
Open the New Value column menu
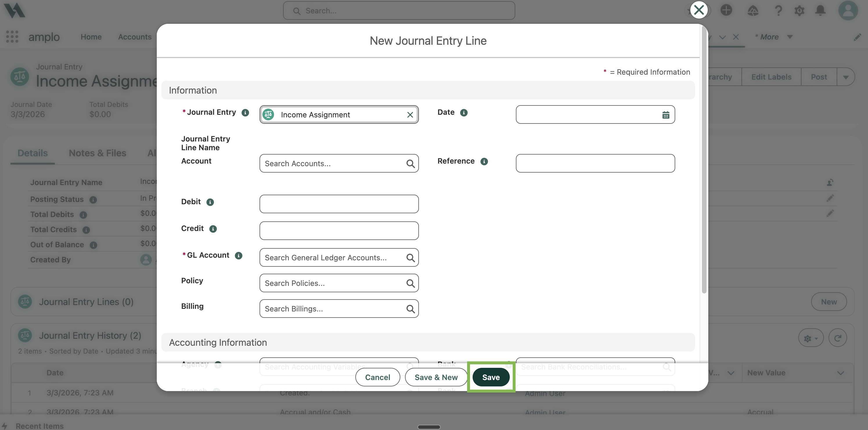[840, 373]
